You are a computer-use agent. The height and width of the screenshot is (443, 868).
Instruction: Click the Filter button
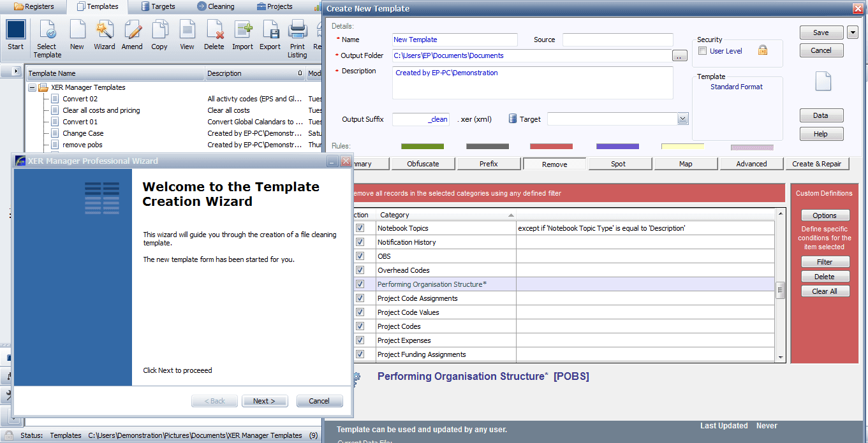click(825, 262)
